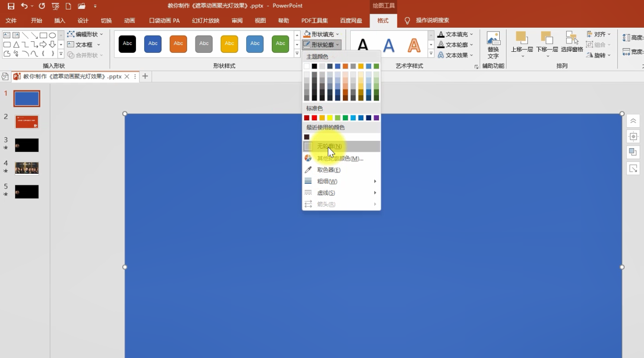The height and width of the screenshot is (358, 644).
Task: Click the new tab plus button
Action: pos(145,76)
